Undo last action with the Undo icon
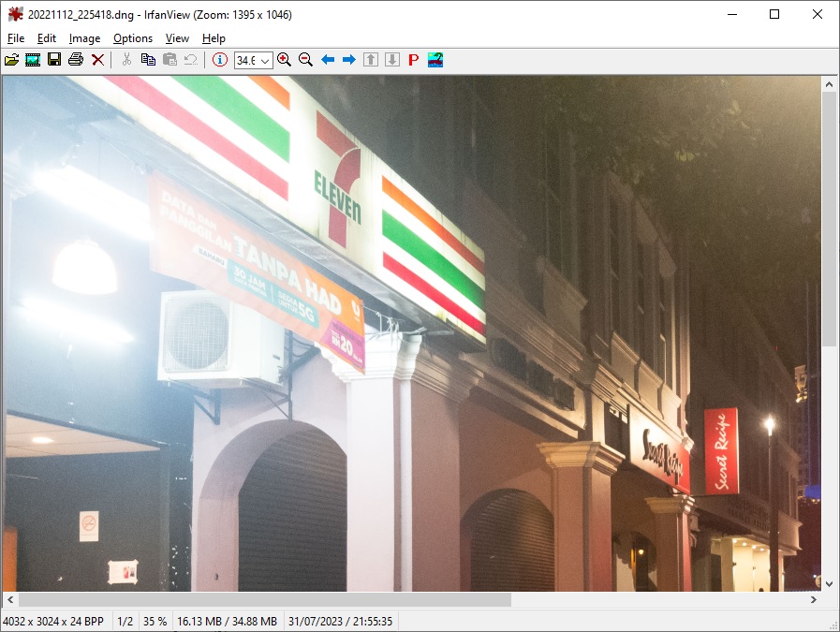 click(x=191, y=59)
